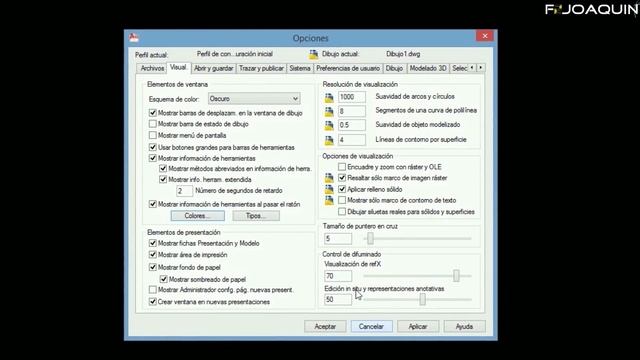Viewport: 640px width, 360px height.
Task: Click the drawing icon beside Aplicar relleno sólido
Action: pyautogui.click(x=329, y=189)
